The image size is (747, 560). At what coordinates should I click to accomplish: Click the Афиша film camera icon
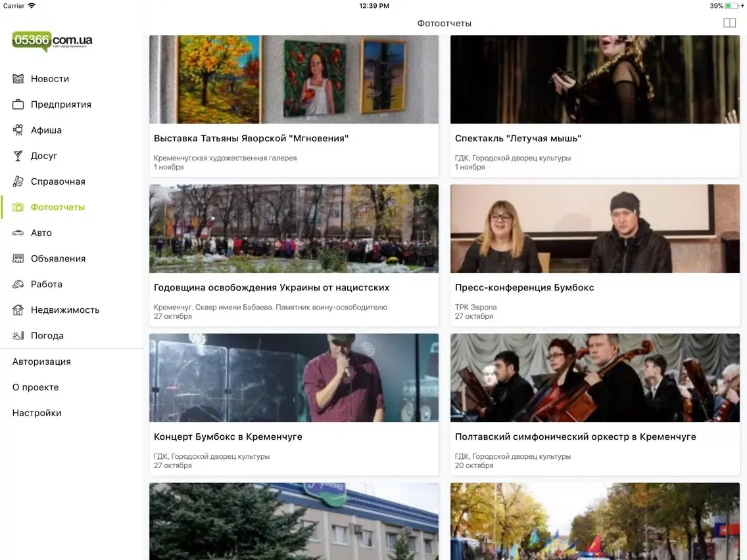[x=18, y=130]
